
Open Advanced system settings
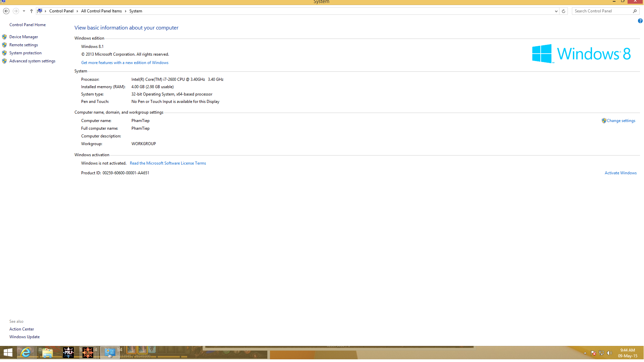point(32,61)
